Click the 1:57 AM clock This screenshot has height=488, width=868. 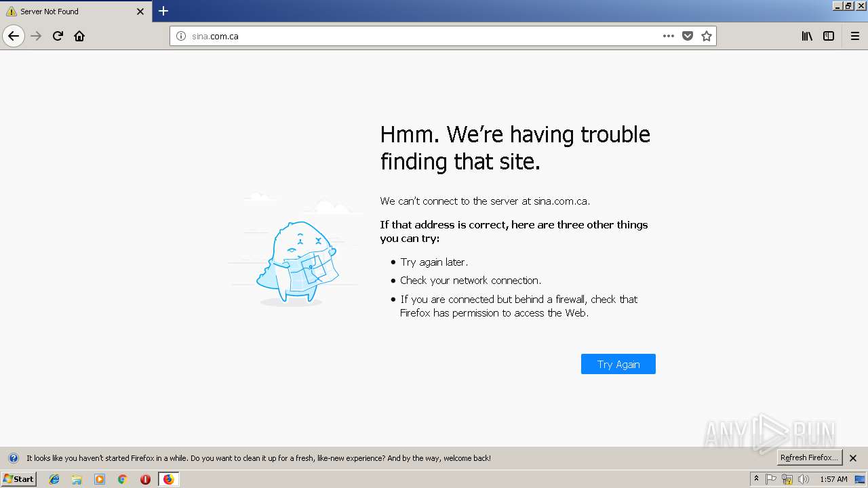(833, 479)
